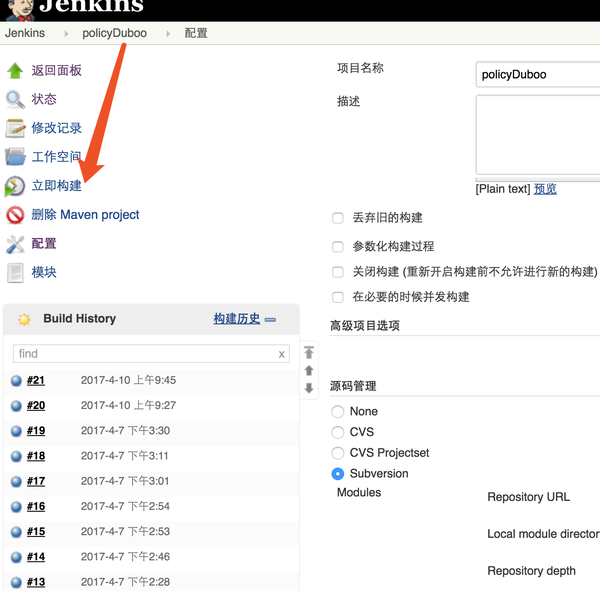Open breadcrumb arrow after Jenkins
Screen dimensions: 600x591
point(66,34)
